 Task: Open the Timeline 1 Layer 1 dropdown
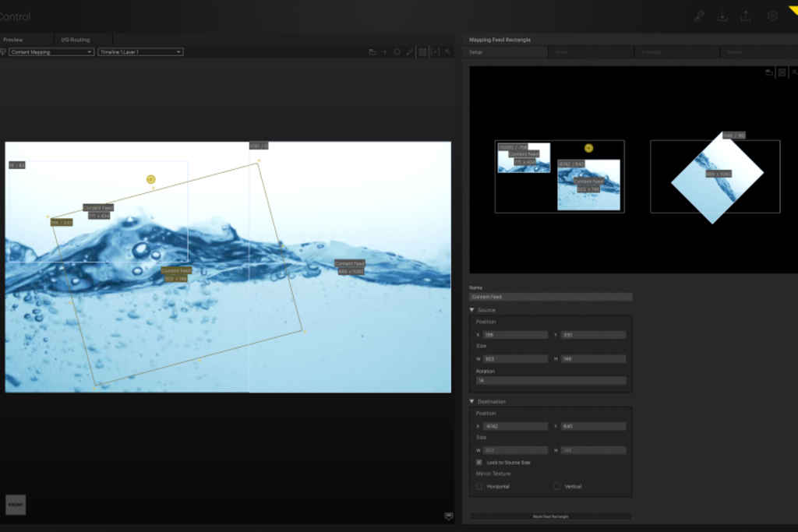[141, 52]
